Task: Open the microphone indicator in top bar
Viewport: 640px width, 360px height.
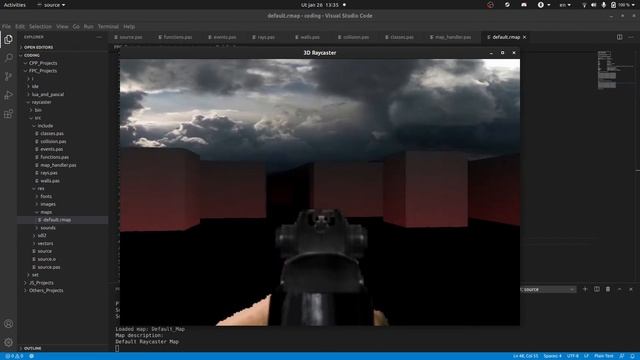Action: (604, 5)
